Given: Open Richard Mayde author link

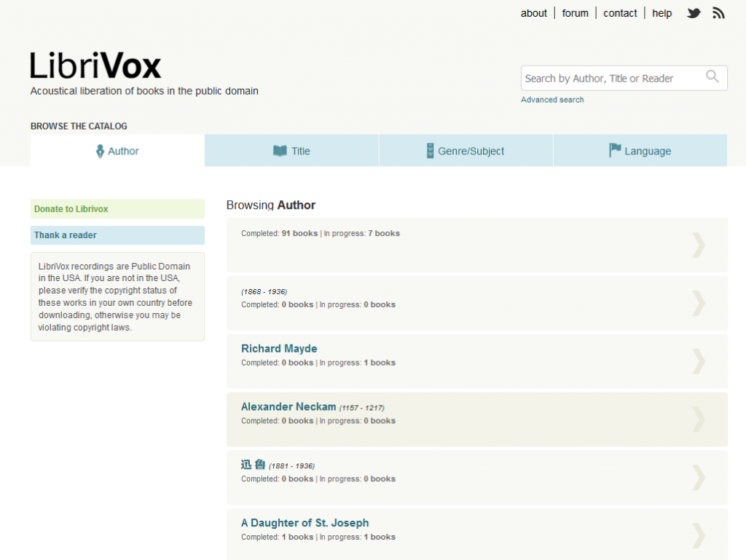Looking at the screenshot, I should pos(279,349).
